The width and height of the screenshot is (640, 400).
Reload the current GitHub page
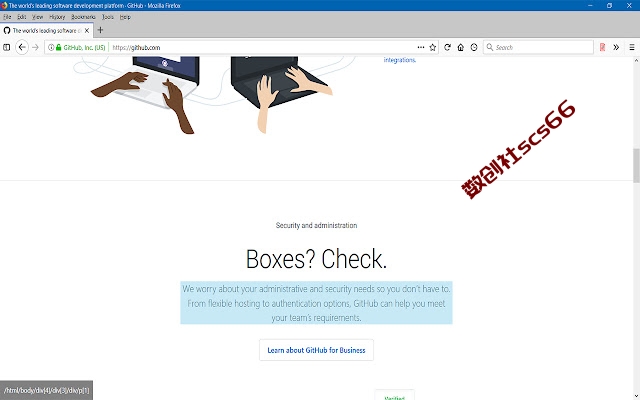tap(447, 47)
